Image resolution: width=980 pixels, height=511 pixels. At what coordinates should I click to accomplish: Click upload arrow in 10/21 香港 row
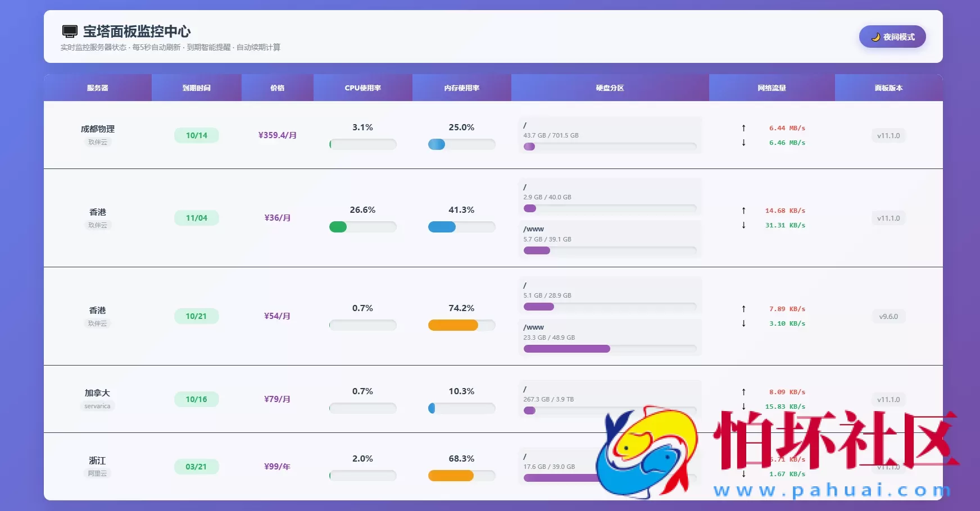point(743,309)
